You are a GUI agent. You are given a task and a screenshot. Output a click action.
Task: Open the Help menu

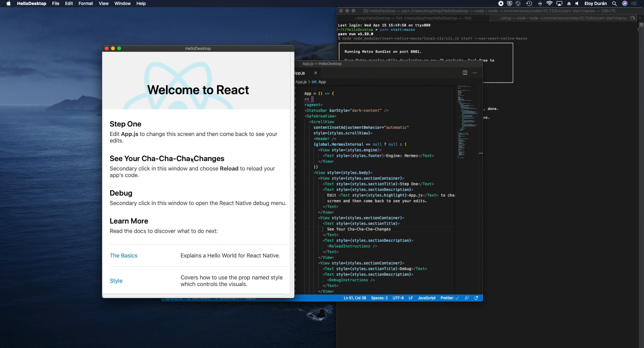[x=141, y=4]
